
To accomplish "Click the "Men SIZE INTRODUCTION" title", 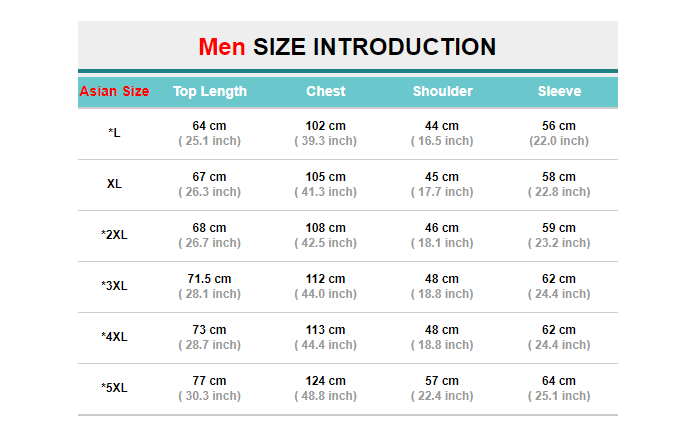I will coord(347,47).
